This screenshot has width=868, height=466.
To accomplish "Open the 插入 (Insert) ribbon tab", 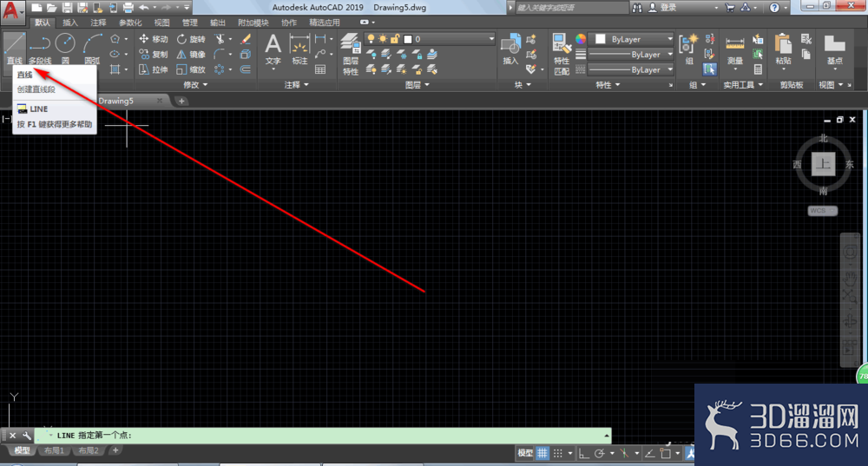I will point(70,23).
